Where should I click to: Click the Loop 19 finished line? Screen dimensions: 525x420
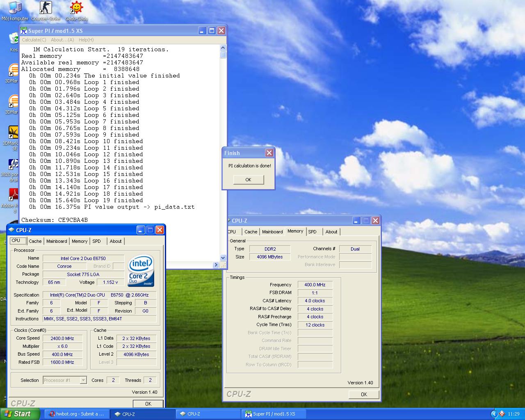click(86, 200)
